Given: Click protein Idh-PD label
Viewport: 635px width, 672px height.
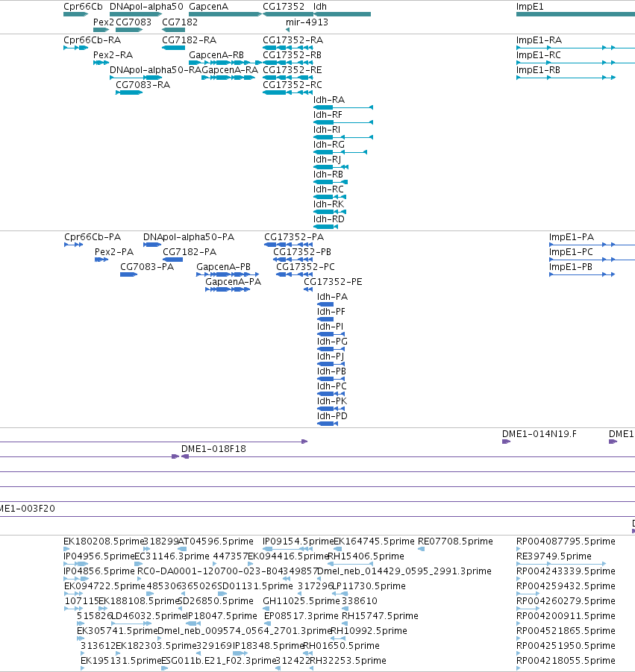Looking at the screenshot, I should pyautogui.click(x=332, y=416).
